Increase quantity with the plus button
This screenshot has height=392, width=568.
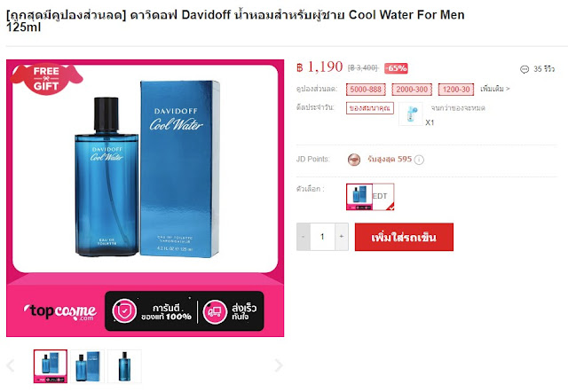pos(342,237)
